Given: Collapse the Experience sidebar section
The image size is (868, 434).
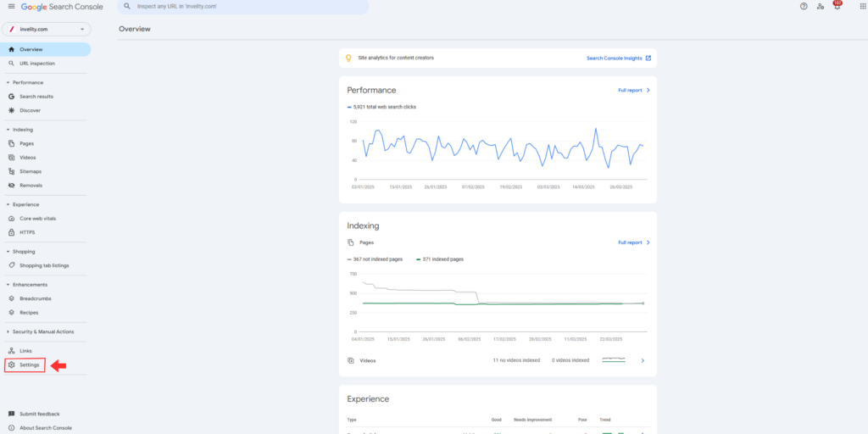Looking at the screenshot, I should 8,204.
